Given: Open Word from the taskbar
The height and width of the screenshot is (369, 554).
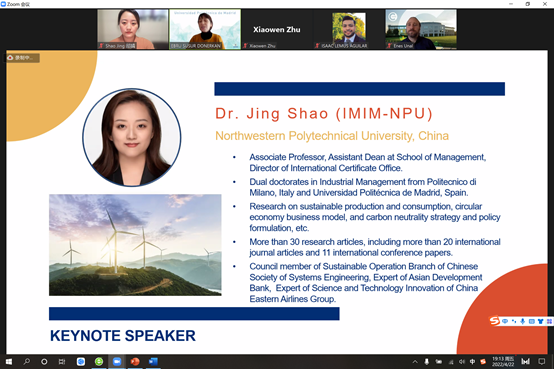Looking at the screenshot, I should pyautogui.click(x=153, y=362).
